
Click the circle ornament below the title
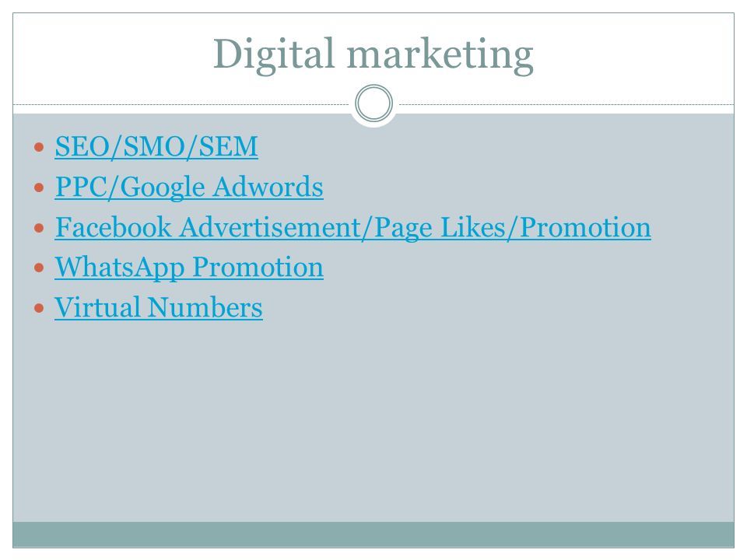pyautogui.click(x=374, y=103)
